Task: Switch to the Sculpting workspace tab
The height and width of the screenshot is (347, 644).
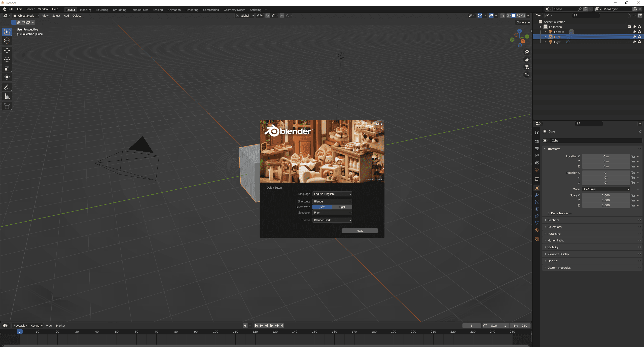Action: 102,10
